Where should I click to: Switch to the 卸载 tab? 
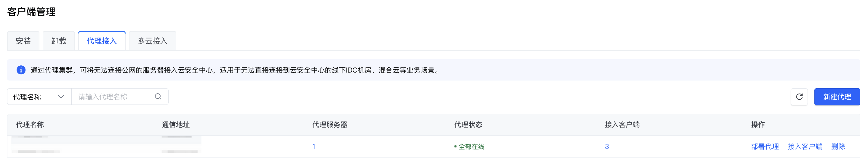pos(59,41)
